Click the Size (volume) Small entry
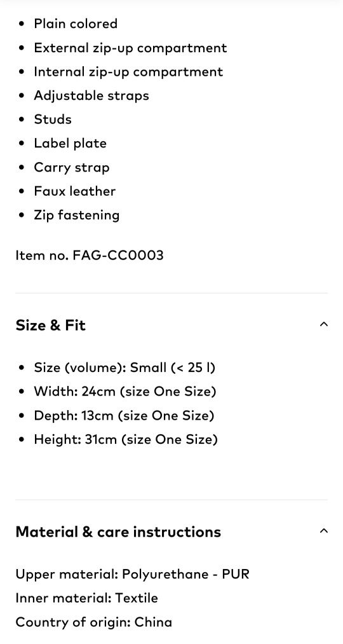 click(x=124, y=367)
